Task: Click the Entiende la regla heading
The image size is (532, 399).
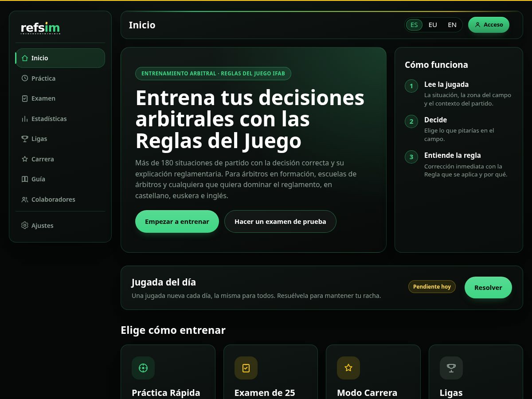Action: pyautogui.click(x=453, y=156)
